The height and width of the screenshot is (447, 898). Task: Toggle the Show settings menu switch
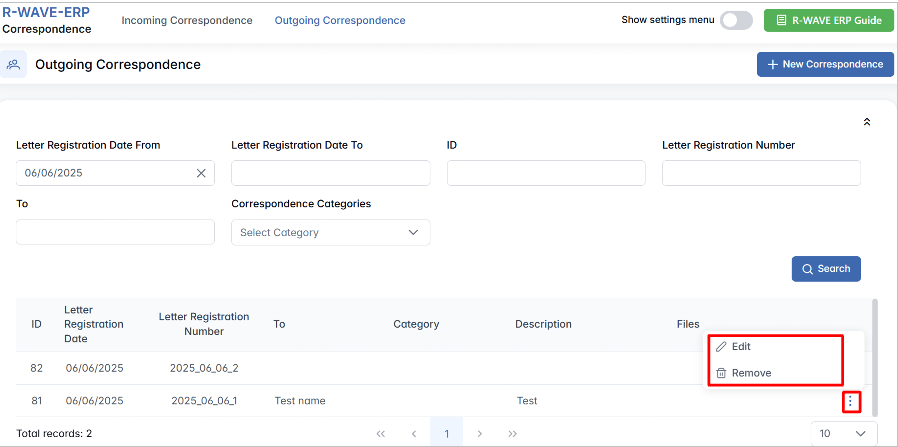(736, 20)
